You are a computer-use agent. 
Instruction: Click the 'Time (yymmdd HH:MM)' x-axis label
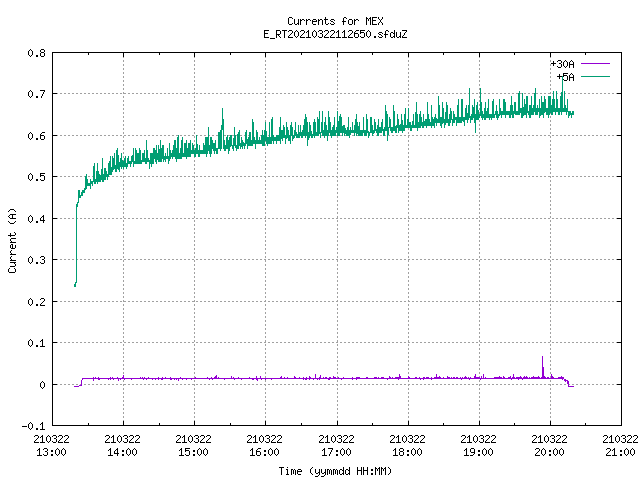tap(335, 471)
